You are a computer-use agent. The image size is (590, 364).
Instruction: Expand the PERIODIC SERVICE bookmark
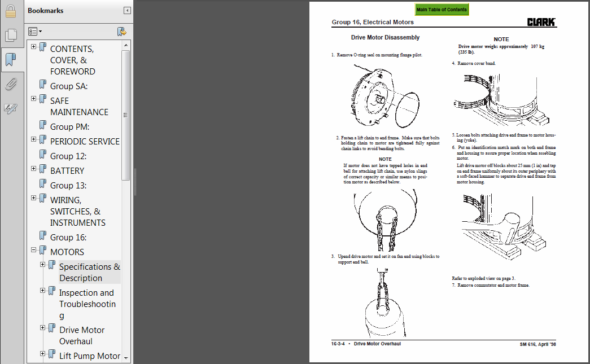(x=33, y=139)
